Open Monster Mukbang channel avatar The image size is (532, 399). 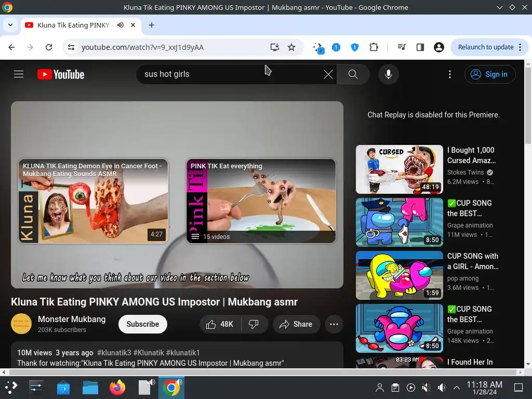click(x=21, y=324)
